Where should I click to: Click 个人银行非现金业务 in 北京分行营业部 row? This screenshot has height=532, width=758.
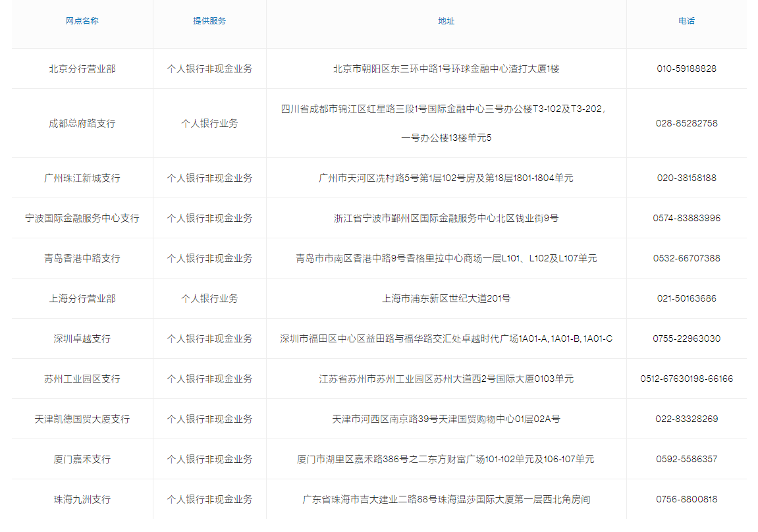tap(209, 68)
